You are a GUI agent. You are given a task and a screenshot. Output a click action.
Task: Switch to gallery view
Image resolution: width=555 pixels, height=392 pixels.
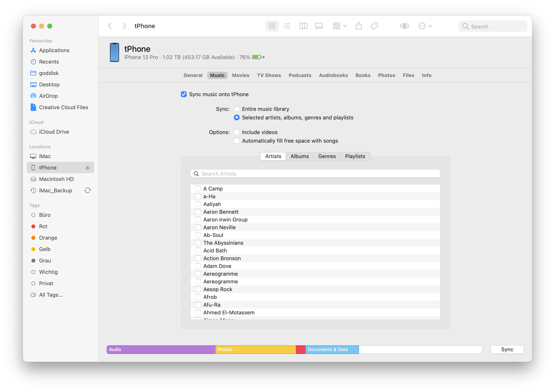319,26
